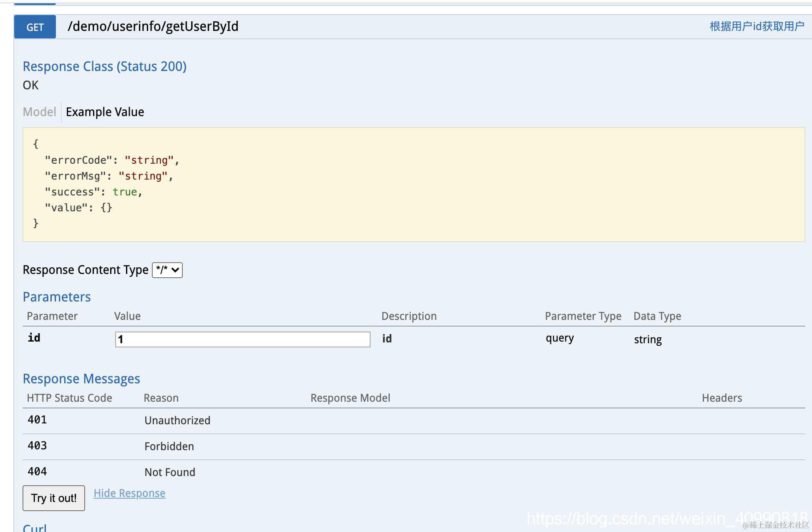
Task: Click the string data type cell
Action: pyautogui.click(x=648, y=339)
